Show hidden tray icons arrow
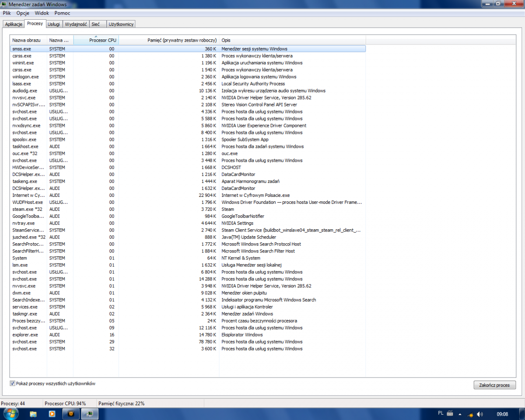 [x=459, y=414]
